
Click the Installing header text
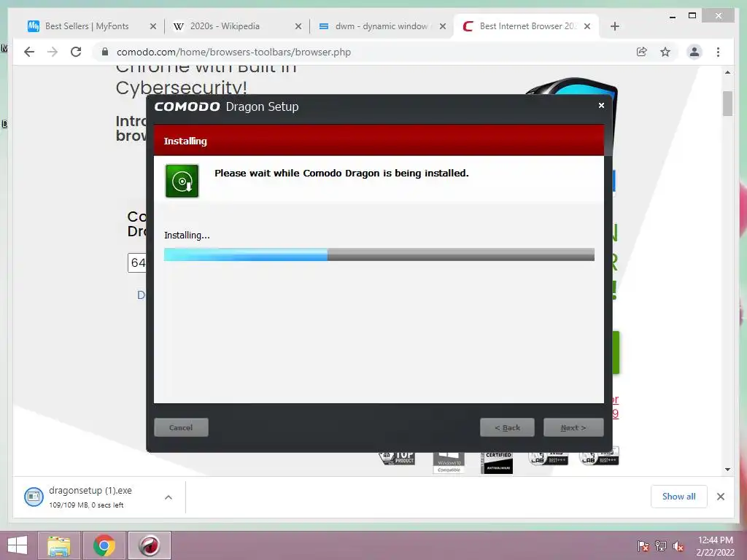pyautogui.click(x=185, y=141)
